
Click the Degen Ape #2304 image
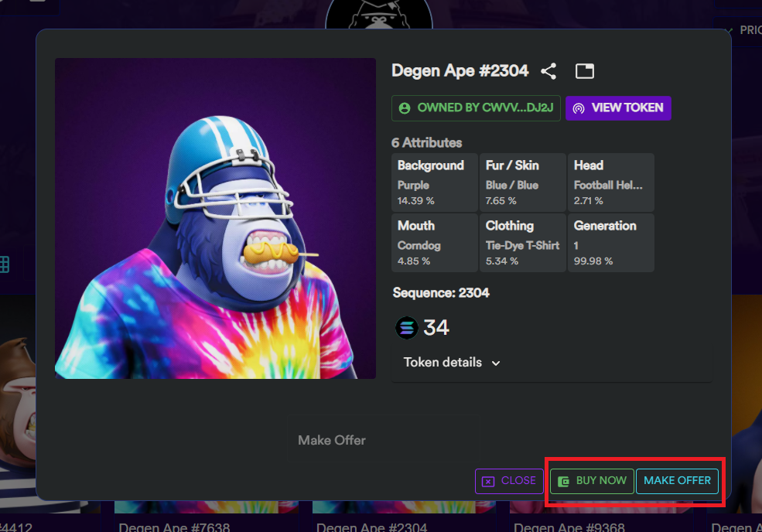(215, 218)
